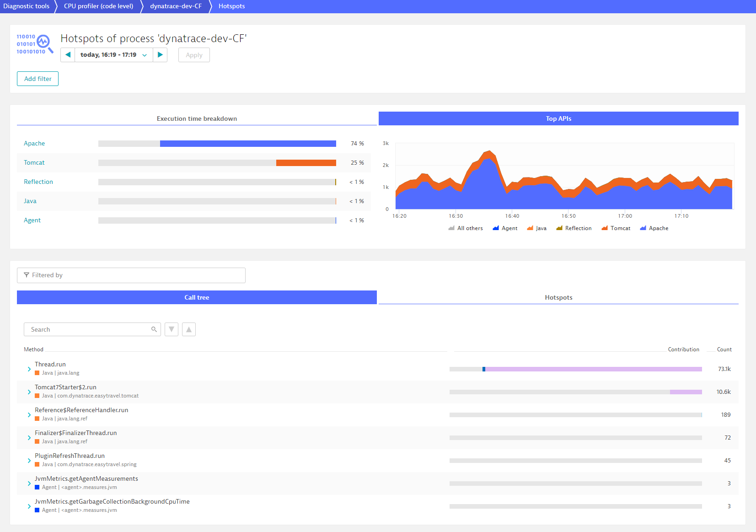
Task: Open the Agent API link
Action: click(x=32, y=220)
